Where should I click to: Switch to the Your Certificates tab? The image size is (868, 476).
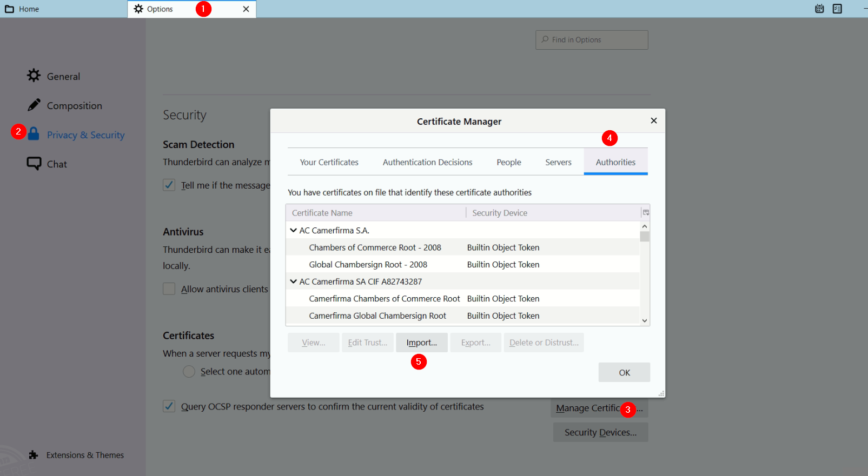(x=329, y=162)
